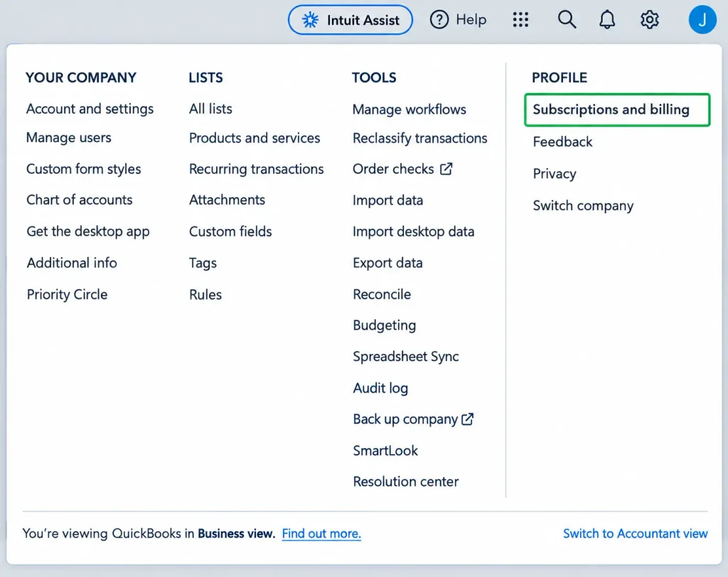Select Switch company
This screenshot has height=577, width=728.
[583, 205]
